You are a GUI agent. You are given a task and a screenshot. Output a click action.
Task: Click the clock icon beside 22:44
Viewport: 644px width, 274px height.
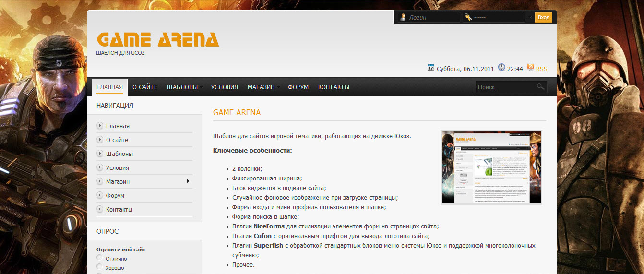[x=501, y=68]
